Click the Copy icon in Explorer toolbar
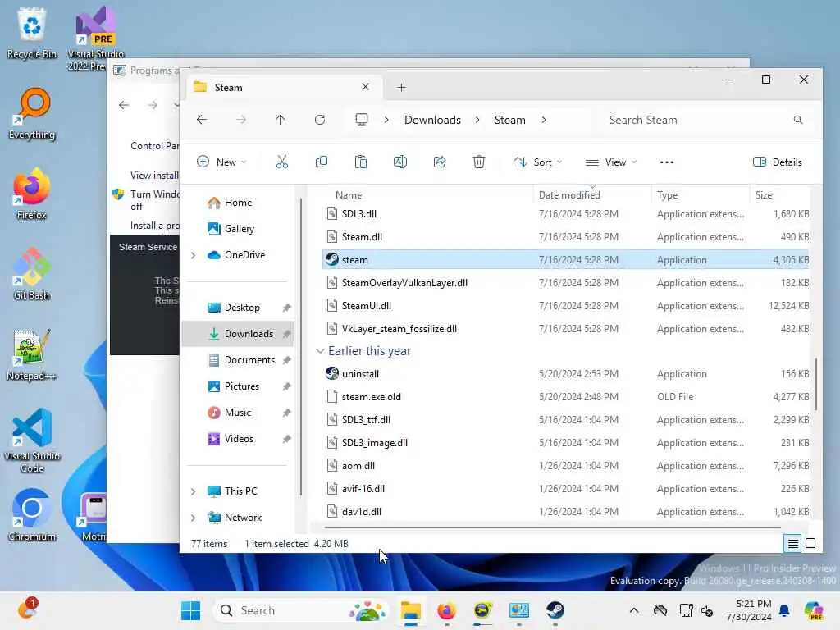Image resolution: width=840 pixels, height=630 pixels. [x=322, y=162]
